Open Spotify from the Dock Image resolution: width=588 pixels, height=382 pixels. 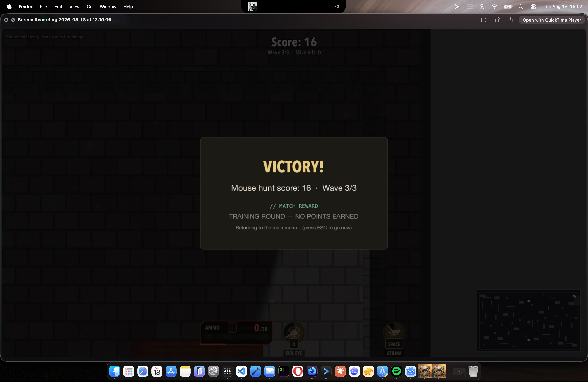[396, 371]
